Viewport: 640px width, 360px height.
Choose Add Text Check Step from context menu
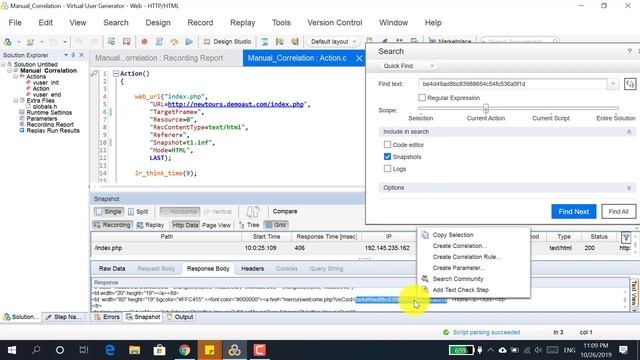click(460, 290)
